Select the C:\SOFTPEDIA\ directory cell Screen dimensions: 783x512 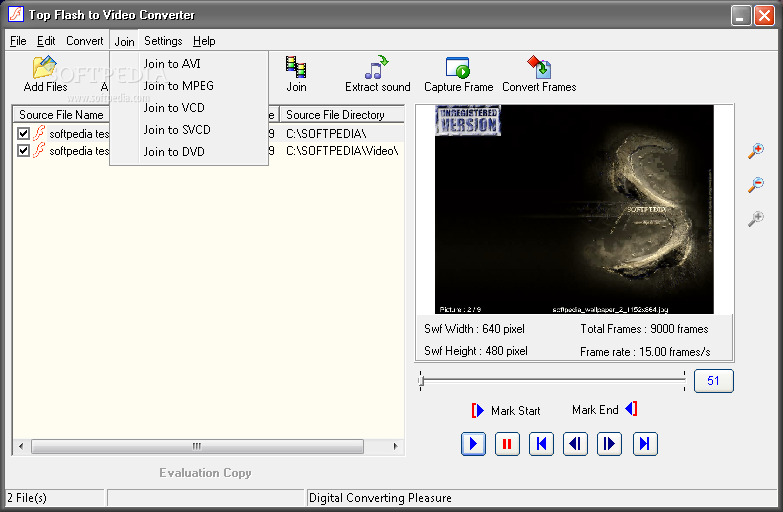(x=326, y=134)
